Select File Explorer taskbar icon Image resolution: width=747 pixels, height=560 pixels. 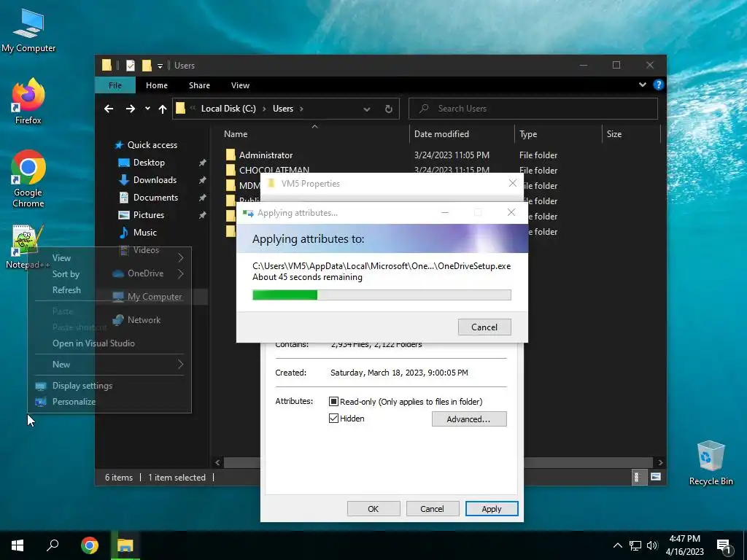click(x=125, y=545)
